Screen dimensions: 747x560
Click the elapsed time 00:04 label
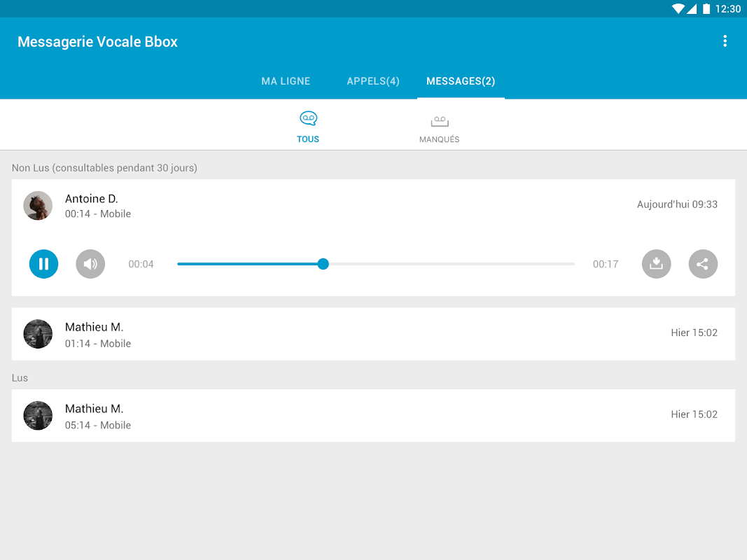pos(141,265)
